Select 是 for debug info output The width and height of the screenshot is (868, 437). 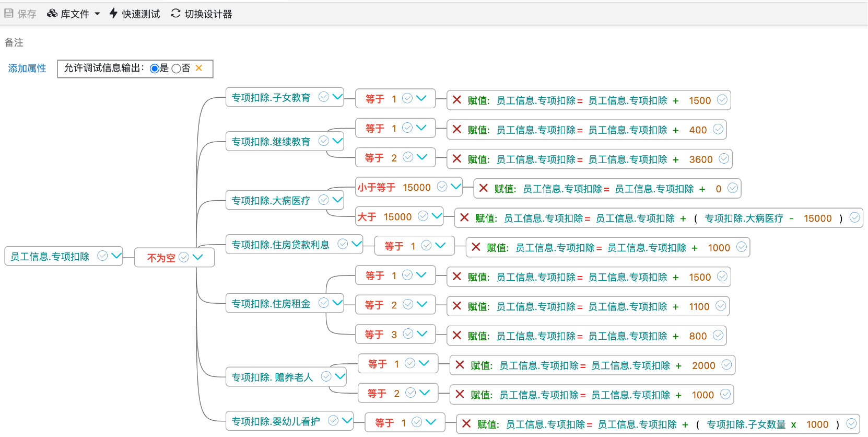click(x=155, y=68)
